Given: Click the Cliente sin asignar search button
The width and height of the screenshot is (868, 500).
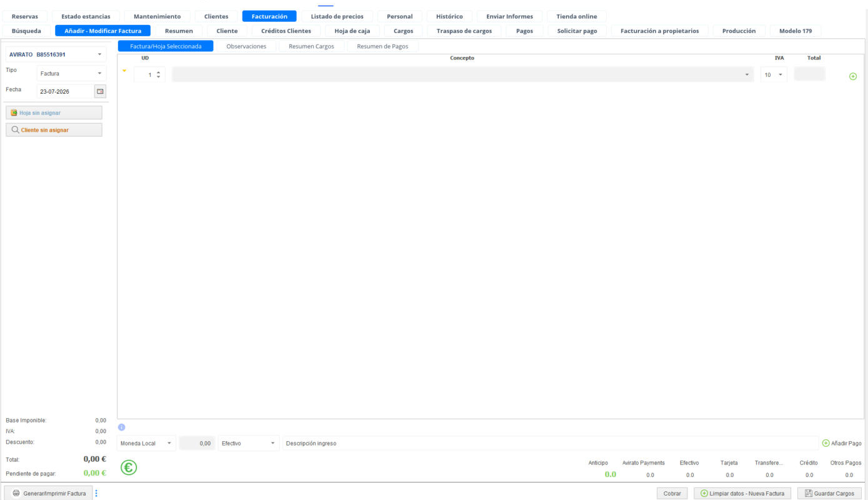Looking at the screenshot, I should coord(54,130).
